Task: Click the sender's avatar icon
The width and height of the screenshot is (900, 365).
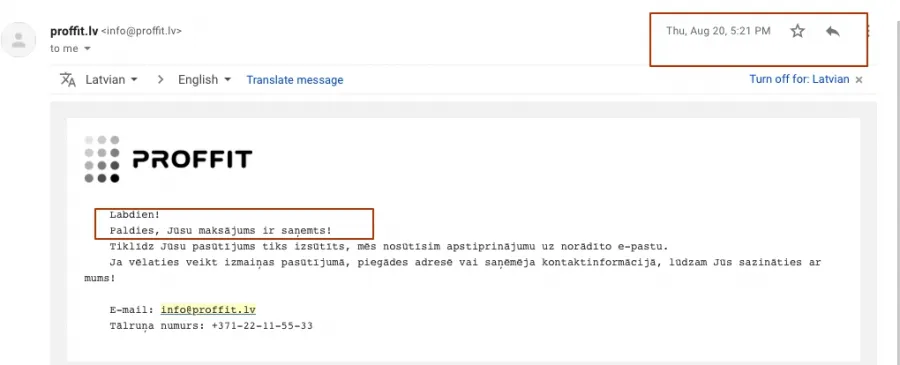Action: tap(18, 40)
